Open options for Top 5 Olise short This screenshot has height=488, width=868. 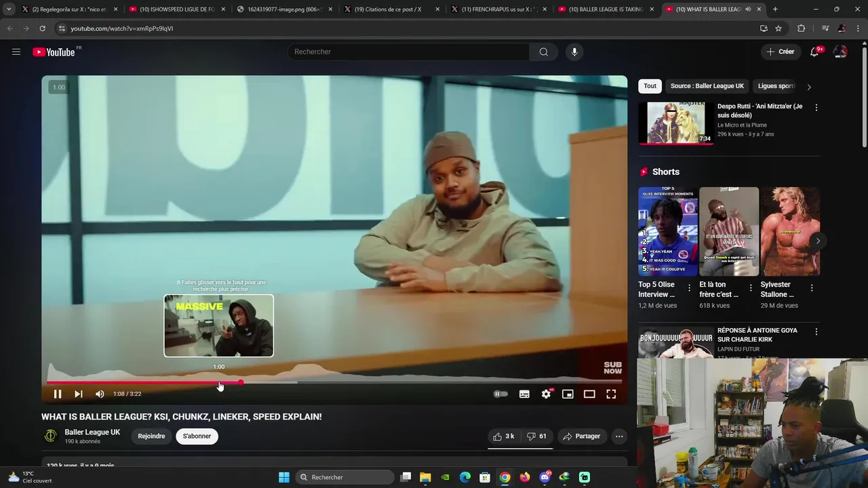coord(689,288)
